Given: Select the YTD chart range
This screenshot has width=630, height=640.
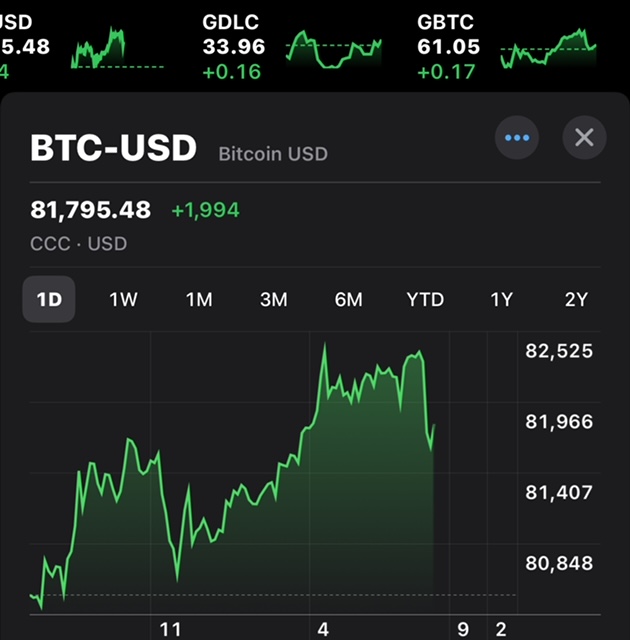Looking at the screenshot, I should (425, 299).
